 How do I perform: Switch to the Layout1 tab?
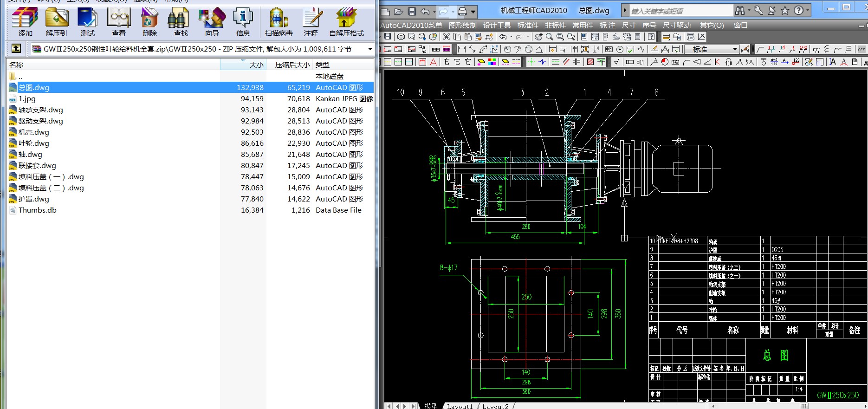coord(460,406)
